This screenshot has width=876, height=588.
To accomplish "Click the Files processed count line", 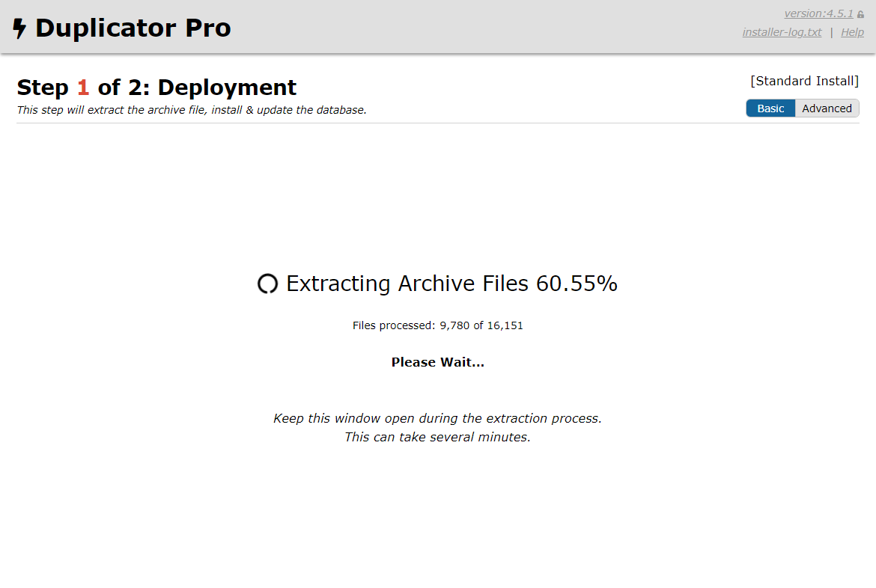I will (x=437, y=325).
